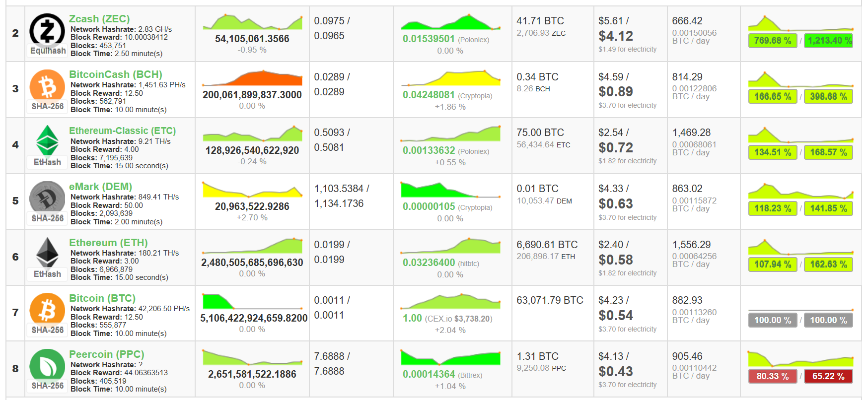Click the Bitcoin (BTC) logo icon
This screenshot has width=868, height=400.
(47, 309)
